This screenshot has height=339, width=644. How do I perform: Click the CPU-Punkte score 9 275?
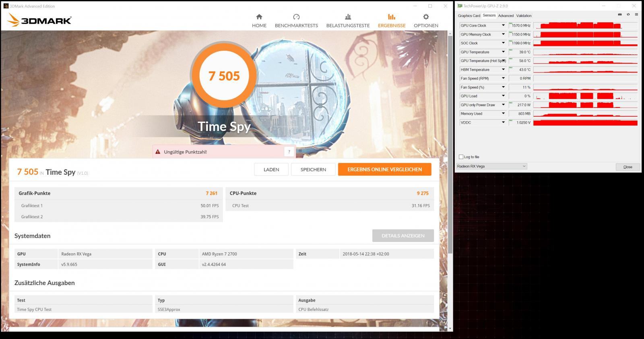pos(423,193)
